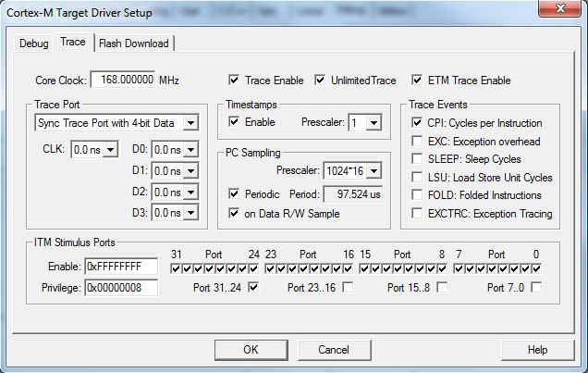Toggle ITM stimulus port 15 checkbox

click(x=364, y=268)
